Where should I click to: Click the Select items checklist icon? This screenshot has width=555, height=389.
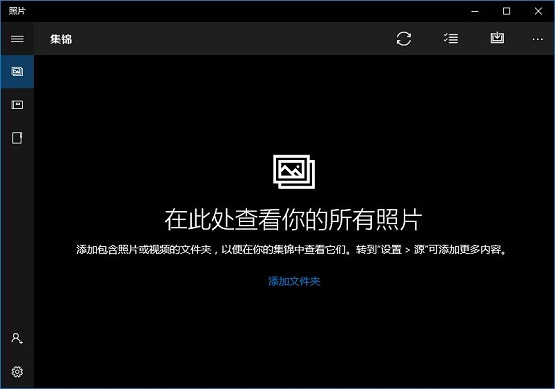point(451,38)
